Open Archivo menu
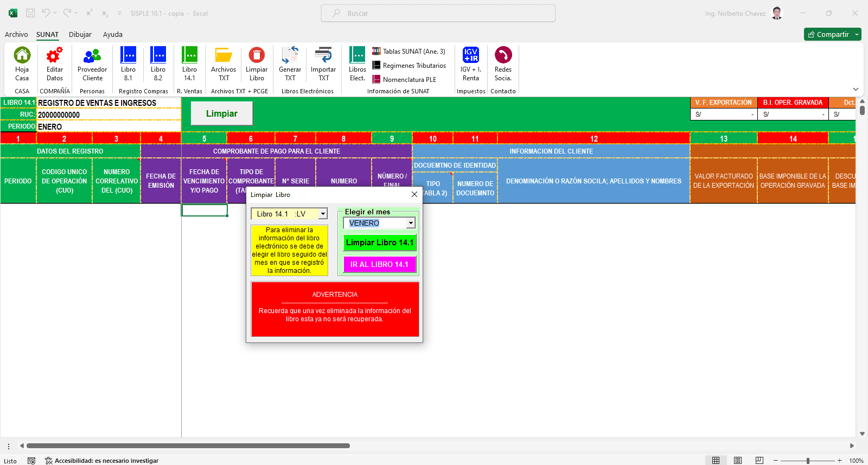This screenshot has height=465, width=868. (x=16, y=34)
